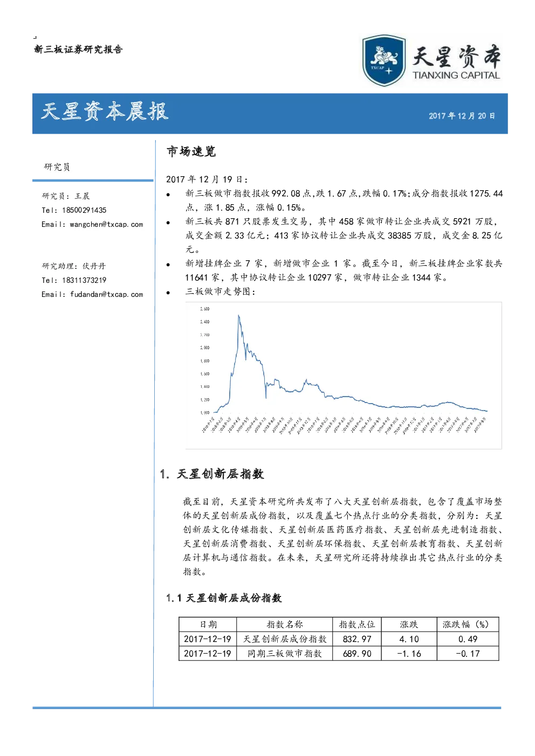This screenshot has height=756, width=535.
Task: Select the 三板做市走势图 caption
Action: tap(221, 292)
